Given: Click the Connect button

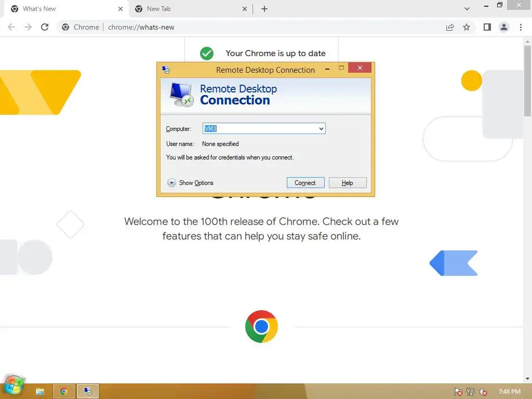Looking at the screenshot, I should [x=305, y=183].
